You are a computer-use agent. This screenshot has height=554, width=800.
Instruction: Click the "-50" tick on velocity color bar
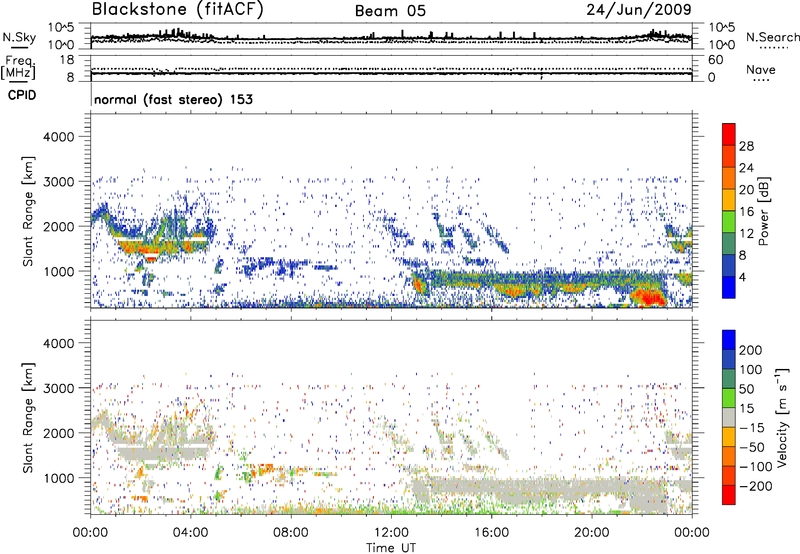[x=751, y=447]
